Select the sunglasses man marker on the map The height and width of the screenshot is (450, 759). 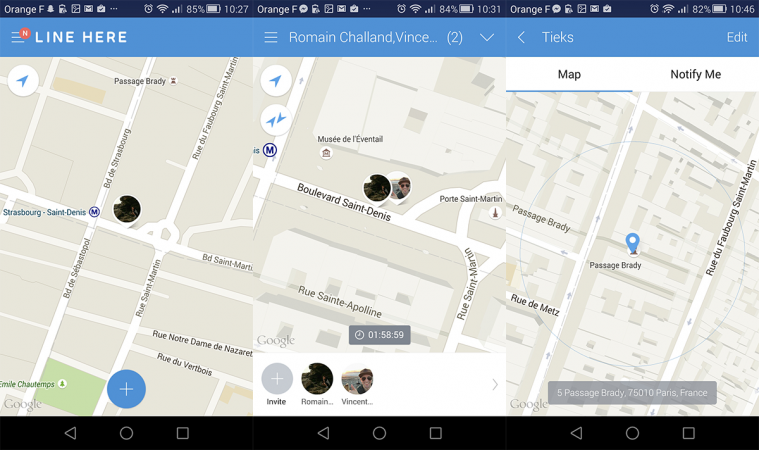[x=401, y=186]
